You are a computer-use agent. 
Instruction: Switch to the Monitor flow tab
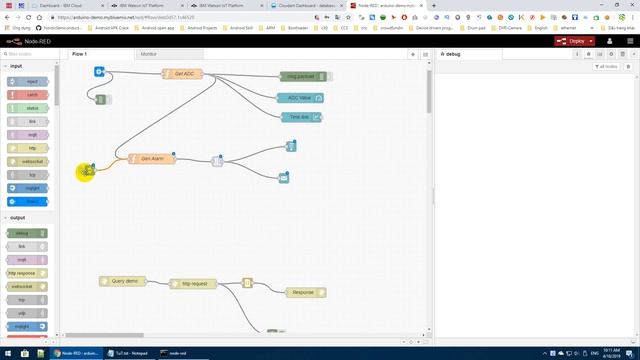[x=169, y=54]
